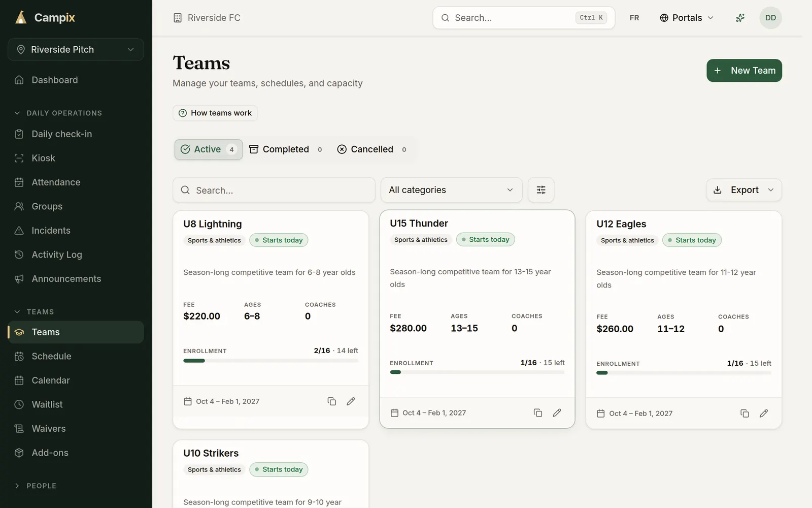Switch to the Completed tab
Image resolution: width=812 pixels, height=508 pixels.
(286, 149)
